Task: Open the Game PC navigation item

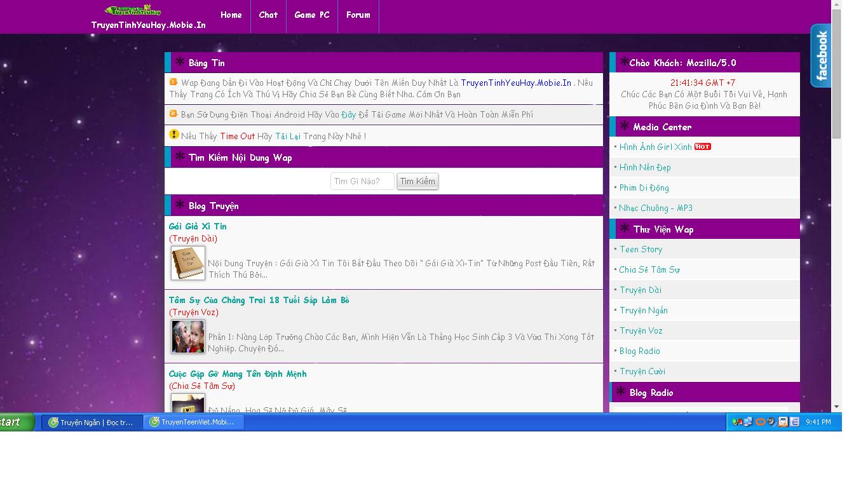Action: point(312,15)
